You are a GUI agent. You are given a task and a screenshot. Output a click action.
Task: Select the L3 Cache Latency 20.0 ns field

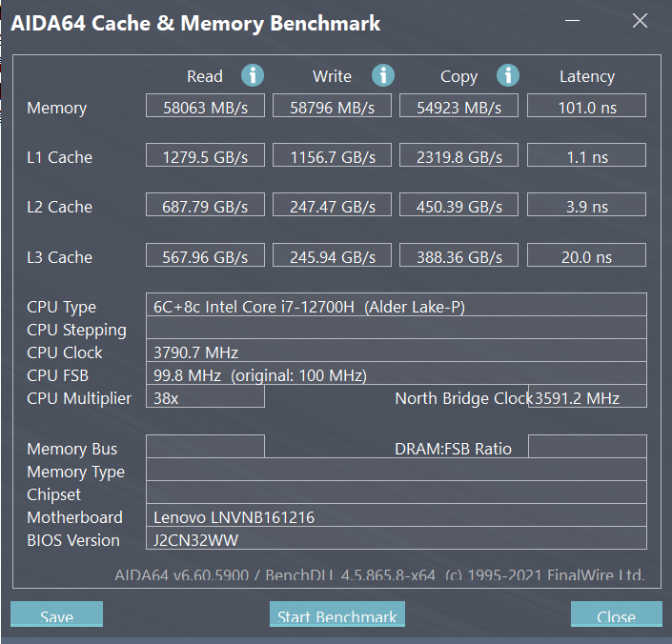(x=586, y=256)
